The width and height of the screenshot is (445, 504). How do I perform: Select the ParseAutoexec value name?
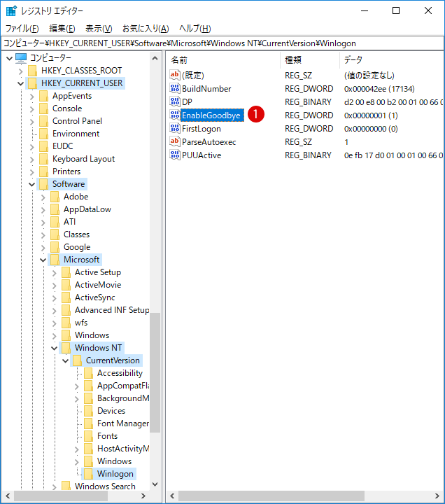(x=209, y=142)
